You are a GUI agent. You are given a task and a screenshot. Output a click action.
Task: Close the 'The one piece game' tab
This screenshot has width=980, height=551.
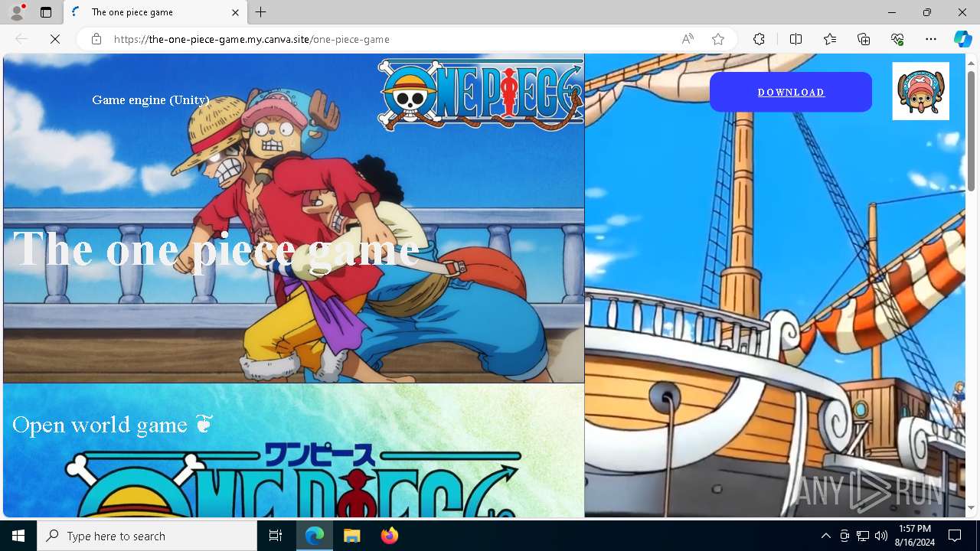click(235, 12)
